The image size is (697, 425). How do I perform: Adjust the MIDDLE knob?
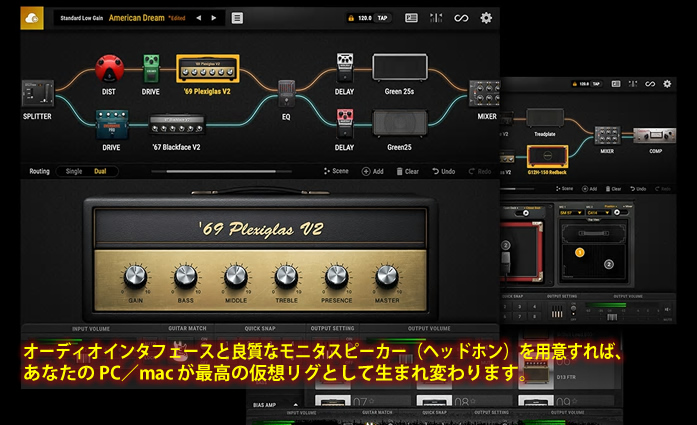coord(236,276)
